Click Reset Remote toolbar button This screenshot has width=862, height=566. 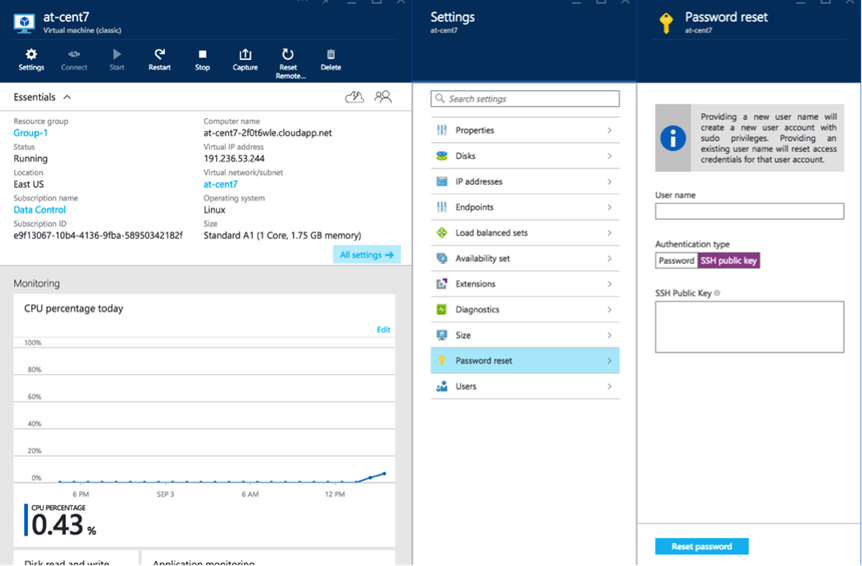pyautogui.click(x=289, y=64)
